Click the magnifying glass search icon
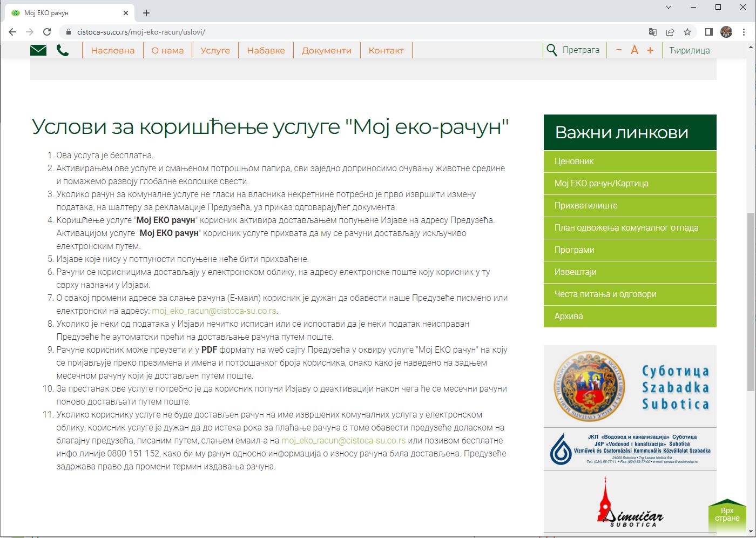Viewport: 756px width, 538px height. (x=551, y=50)
